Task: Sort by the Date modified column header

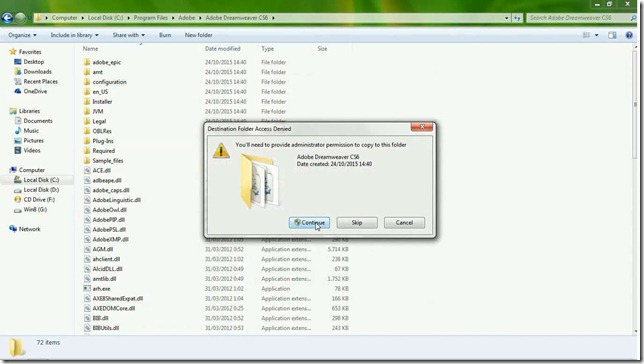Action: pos(223,49)
